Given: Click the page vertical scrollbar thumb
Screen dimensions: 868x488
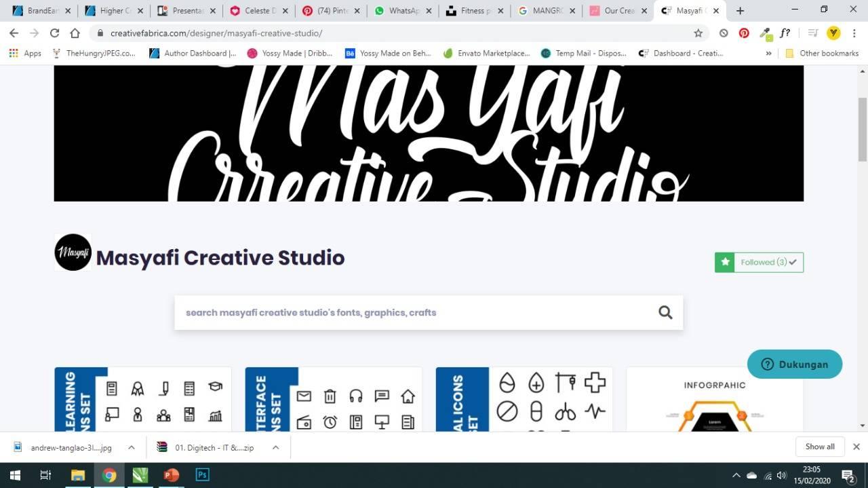Looking at the screenshot, I should [x=863, y=129].
